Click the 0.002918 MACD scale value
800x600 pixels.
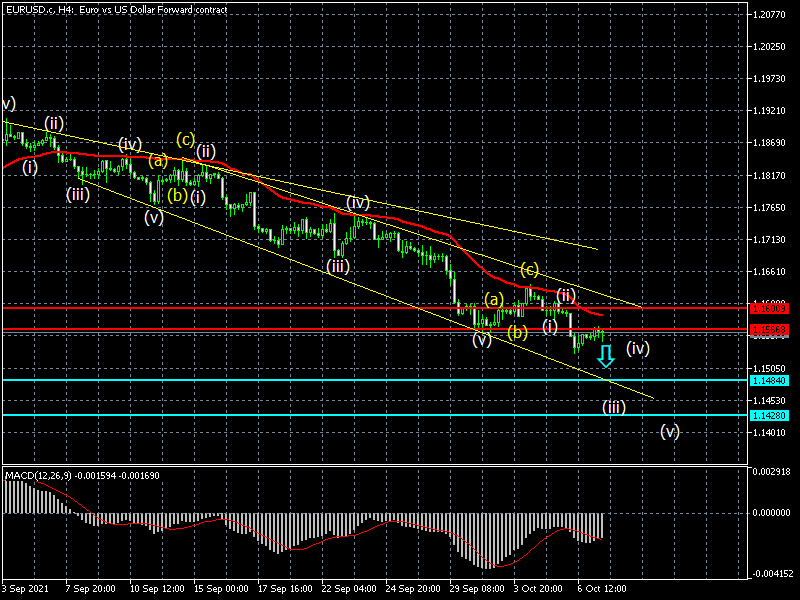click(x=772, y=470)
